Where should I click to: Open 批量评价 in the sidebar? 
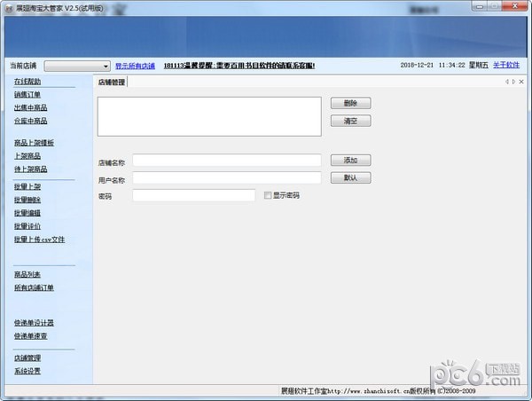27,226
